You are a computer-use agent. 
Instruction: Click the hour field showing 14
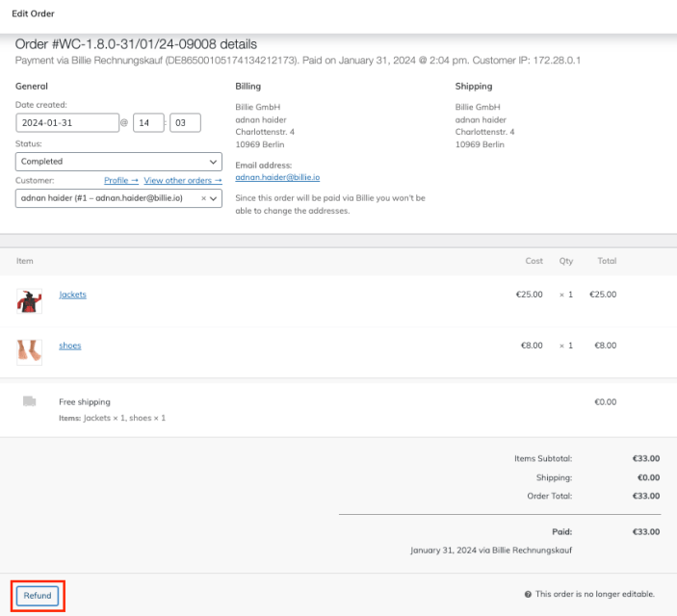click(147, 122)
